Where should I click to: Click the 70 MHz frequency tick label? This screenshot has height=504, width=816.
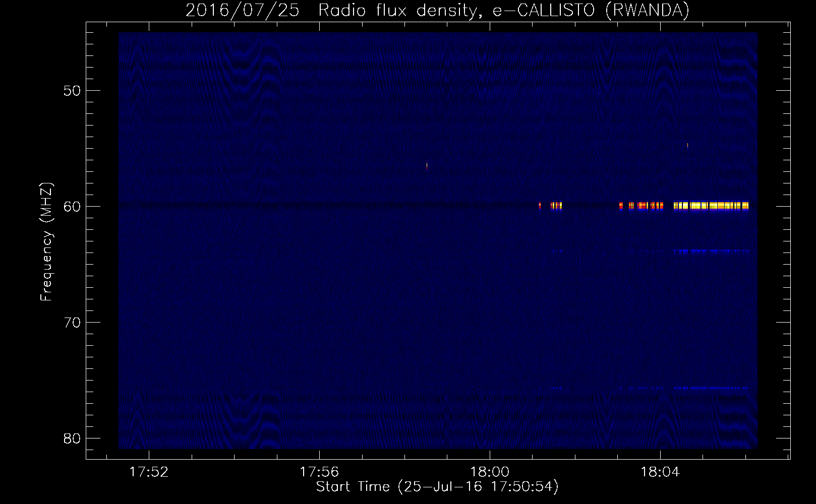pyautogui.click(x=72, y=323)
